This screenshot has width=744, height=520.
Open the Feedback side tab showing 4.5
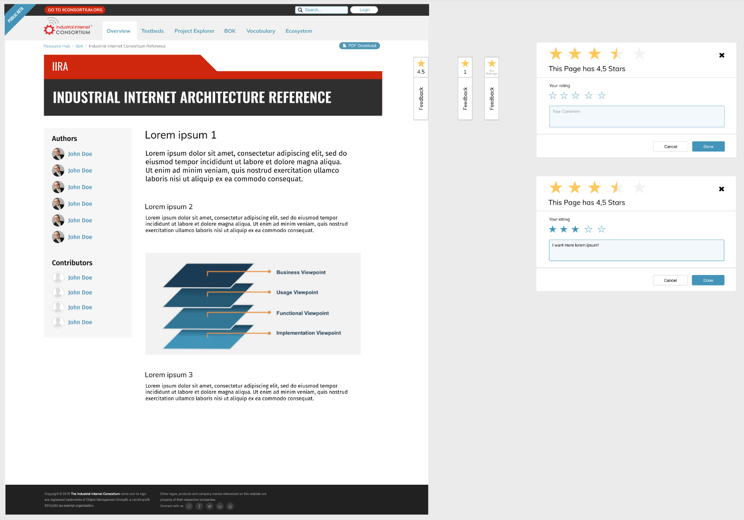pos(421,88)
